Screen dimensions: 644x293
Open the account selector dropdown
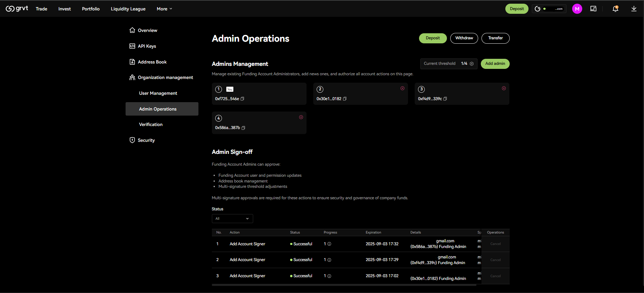[549, 9]
